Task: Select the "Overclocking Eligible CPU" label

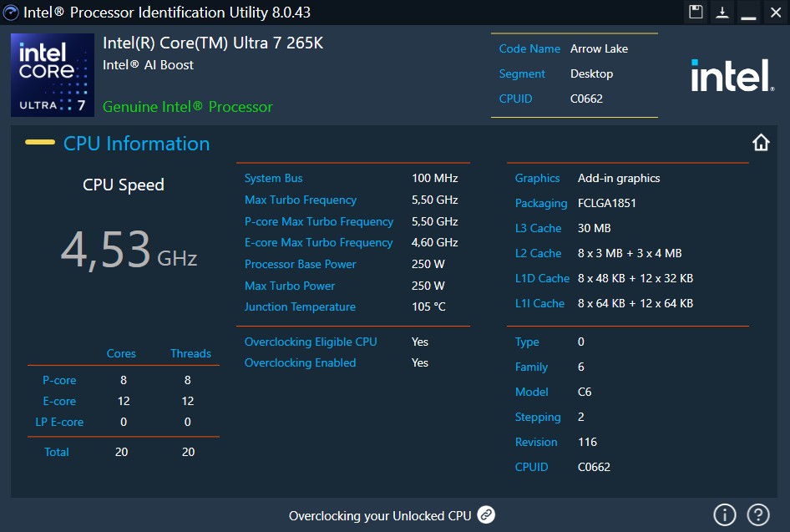Action: [x=311, y=342]
